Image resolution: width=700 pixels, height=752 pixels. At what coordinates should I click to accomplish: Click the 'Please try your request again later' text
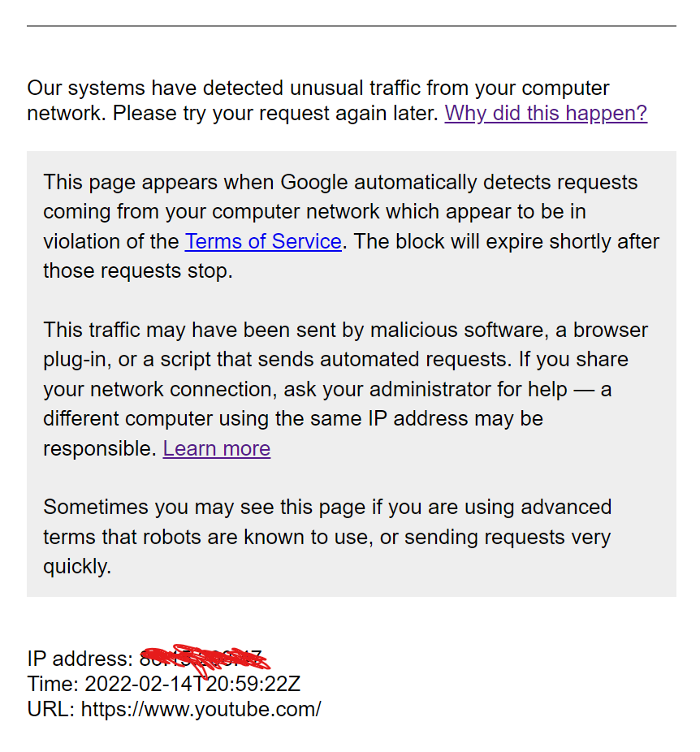pyautogui.click(x=275, y=114)
